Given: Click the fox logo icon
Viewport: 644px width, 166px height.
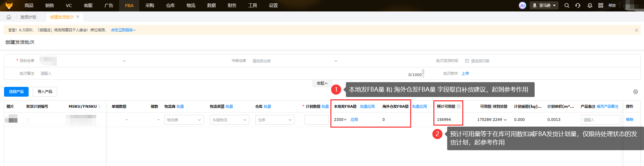Looking at the screenshot, I should click(x=9, y=5).
